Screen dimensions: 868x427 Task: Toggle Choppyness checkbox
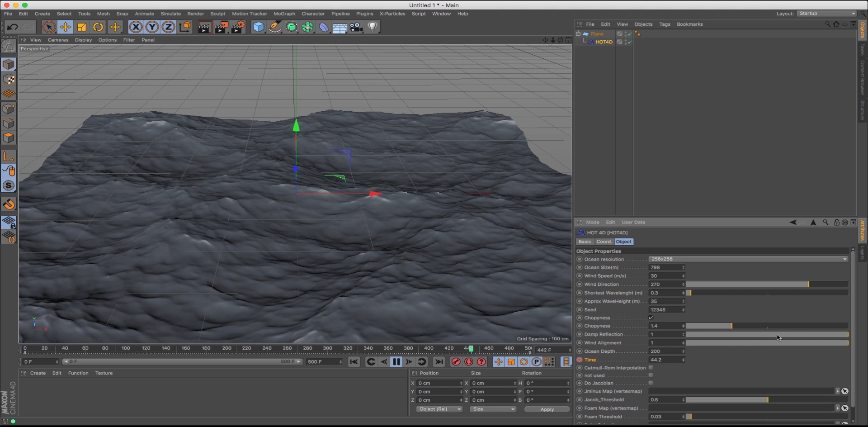(651, 318)
